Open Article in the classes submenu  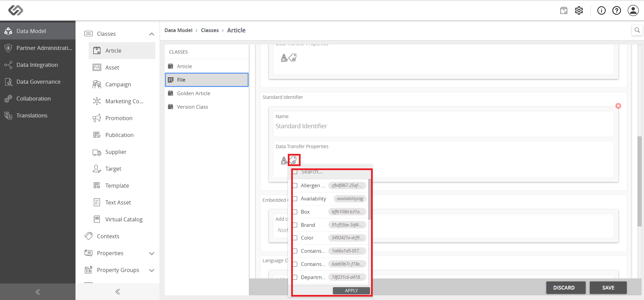[122, 51]
